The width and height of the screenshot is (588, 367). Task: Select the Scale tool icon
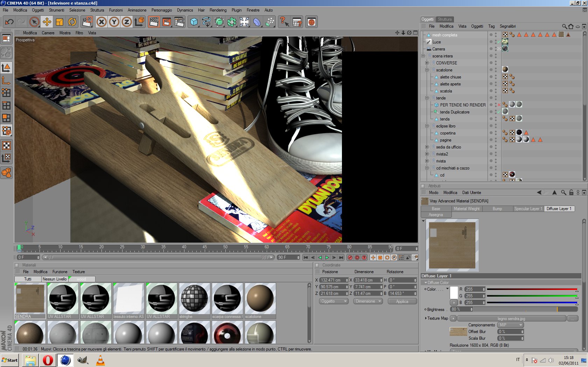(59, 22)
